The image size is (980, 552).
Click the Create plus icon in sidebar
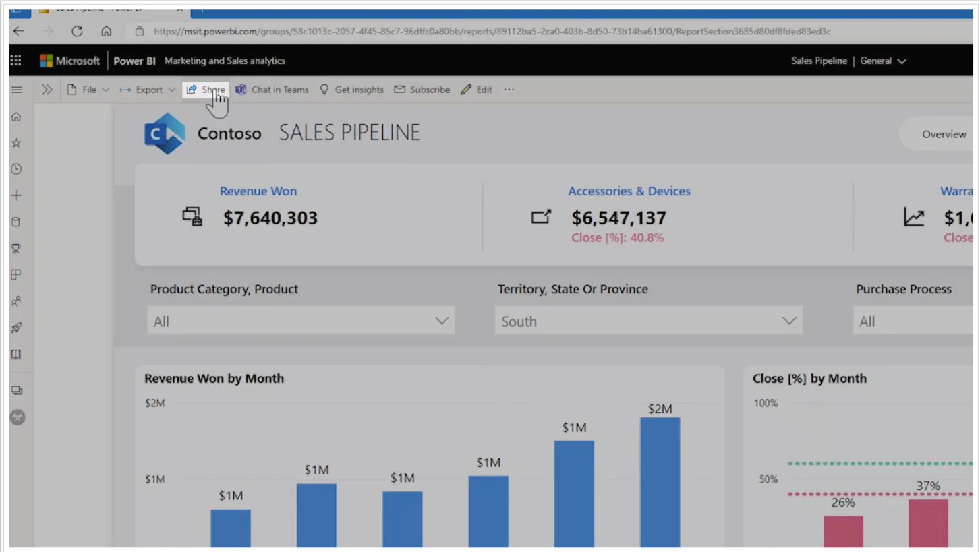coord(16,195)
